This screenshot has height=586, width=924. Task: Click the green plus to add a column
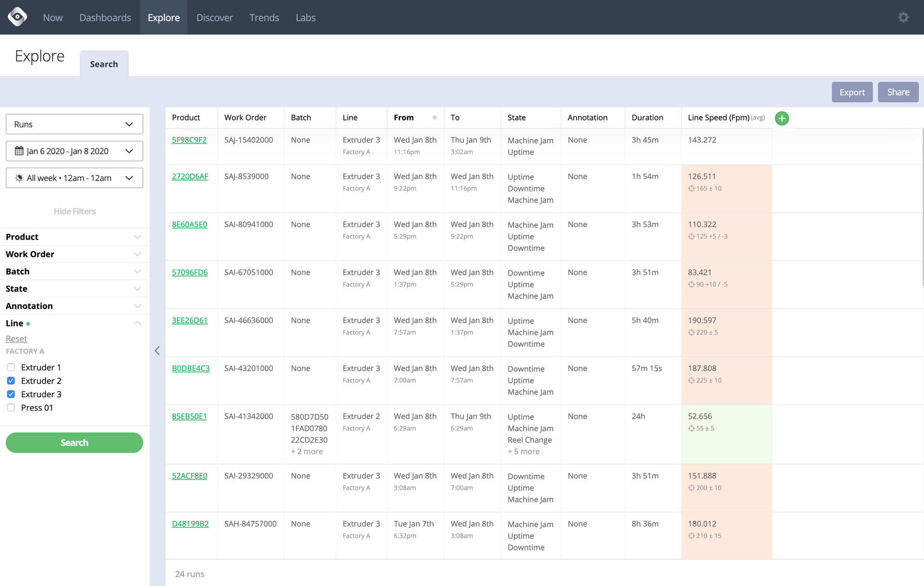[x=782, y=118]
